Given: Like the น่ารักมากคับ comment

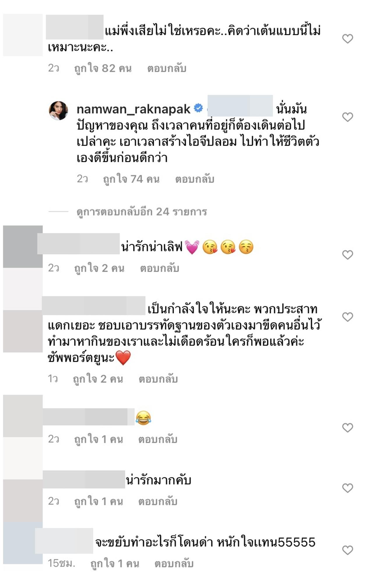Looking at the screenshot, I should (x=347, y=488).
